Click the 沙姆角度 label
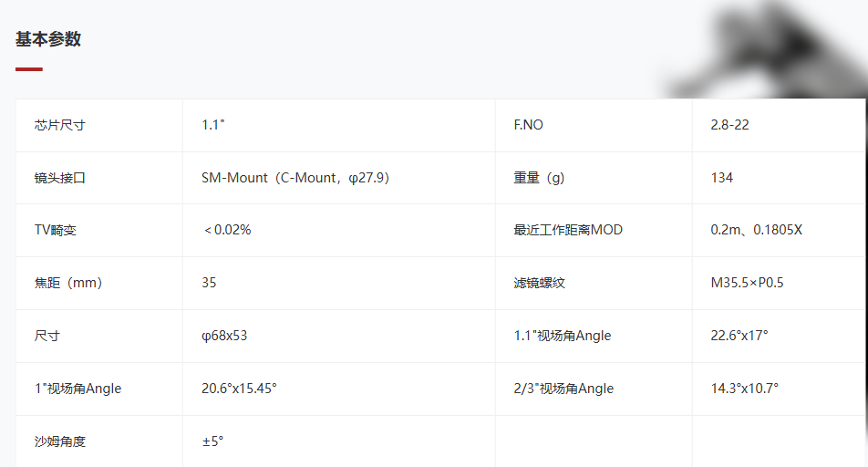The image size is (868, 467). (60, 441)
